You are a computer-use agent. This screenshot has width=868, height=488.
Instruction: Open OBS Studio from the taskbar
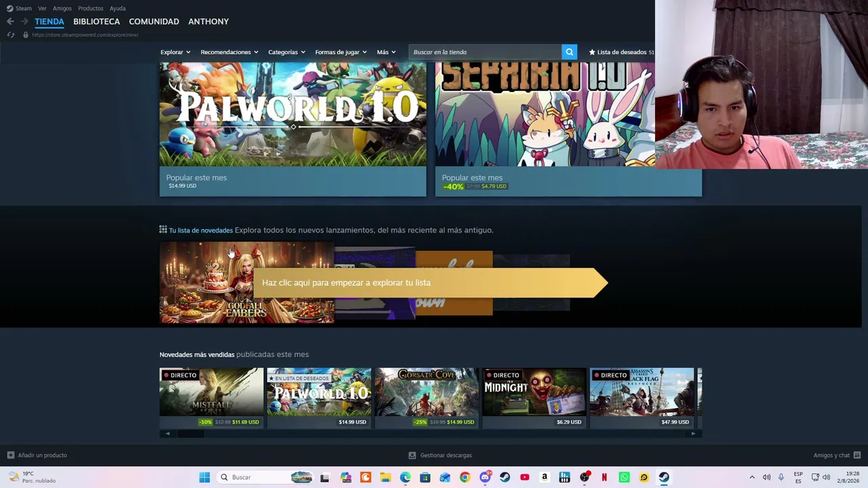coord(585,477)
